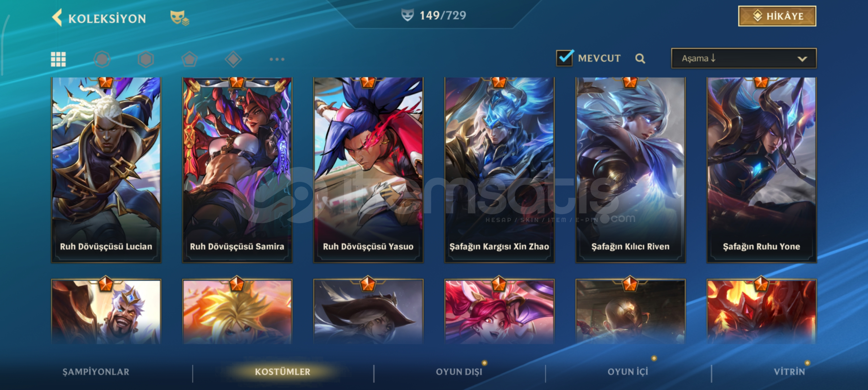This screenshot has width=868, height=390.
Task: Go back using the Koleksiyon arrow
Action: tap(57, 18)
